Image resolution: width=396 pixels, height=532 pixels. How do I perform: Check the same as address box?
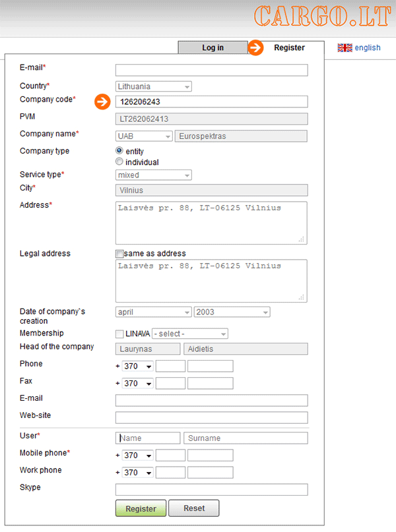coord(119,254)
